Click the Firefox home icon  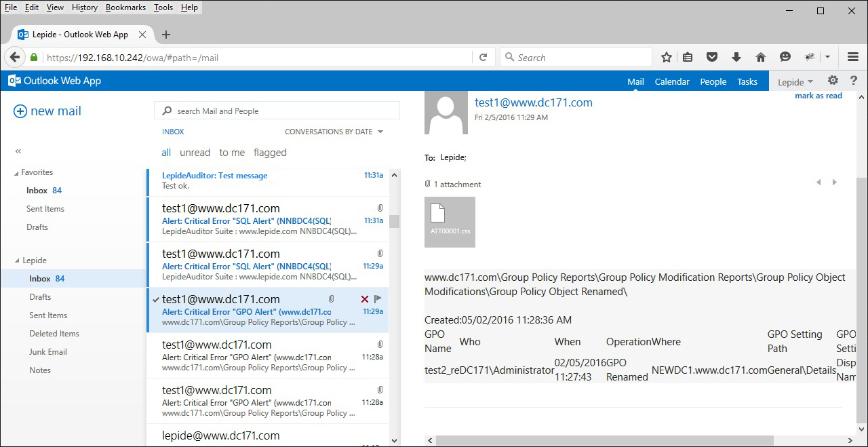point(761,58)
